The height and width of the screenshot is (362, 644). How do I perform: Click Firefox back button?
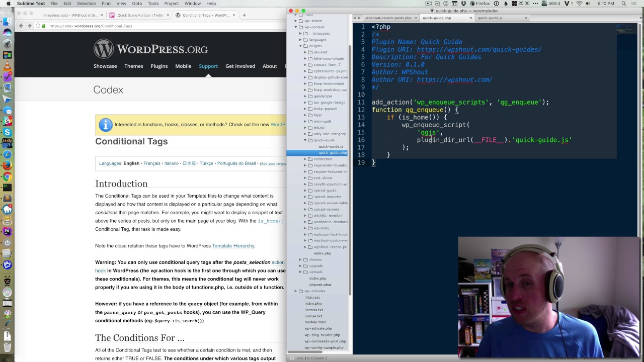(x=21, y=26)
